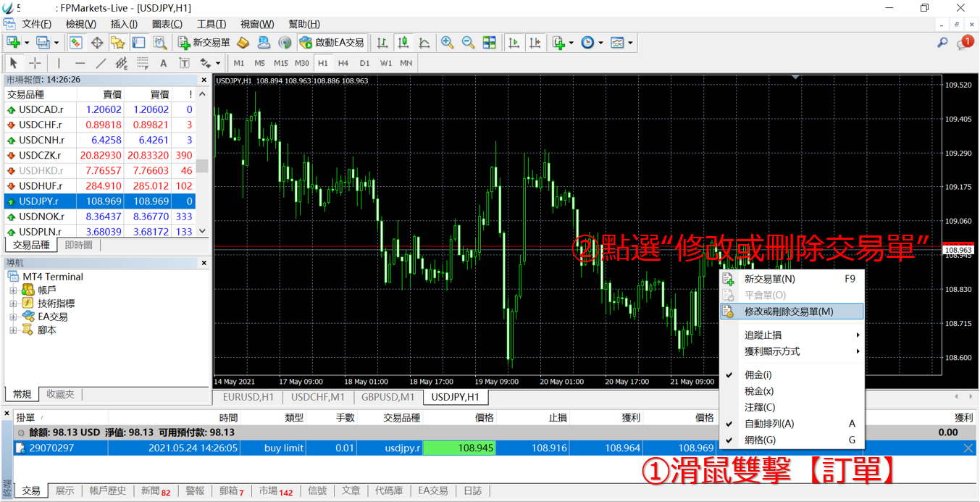Switch timeframe to MN
Screen dimensions: 980x502
tap(406, 63)
